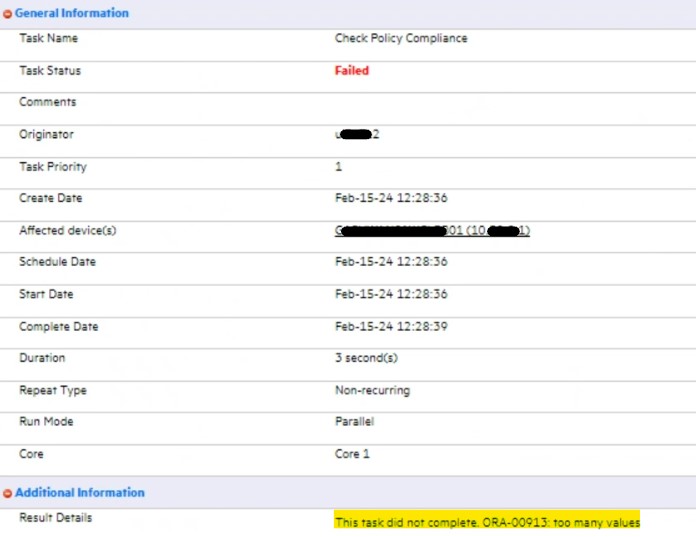The width and height of the screenshot is (696, 537).
Task: Click the highlighted ORA-00913 error message
Action: click(487, 522)
